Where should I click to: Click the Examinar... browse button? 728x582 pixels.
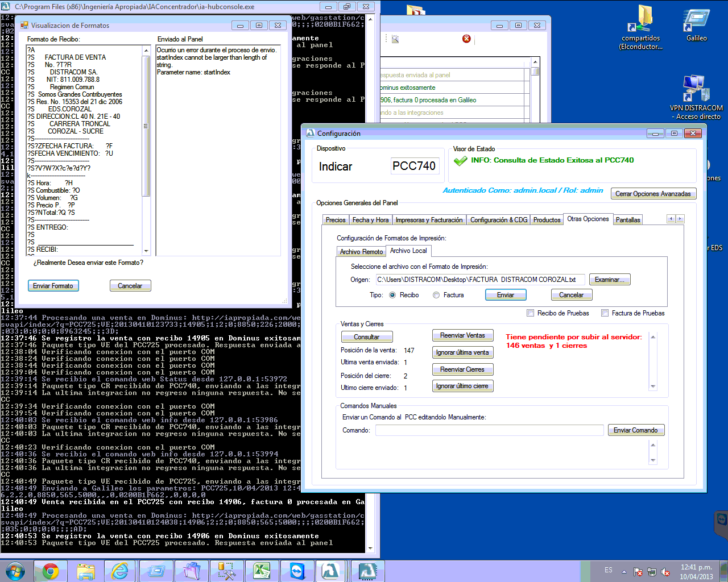tap(609, 280)
